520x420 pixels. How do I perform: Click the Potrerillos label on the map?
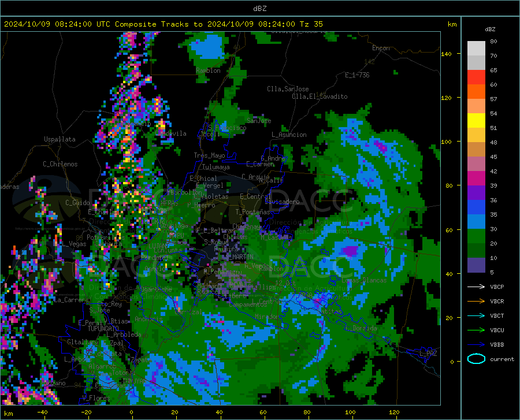(x=106, y=237)
